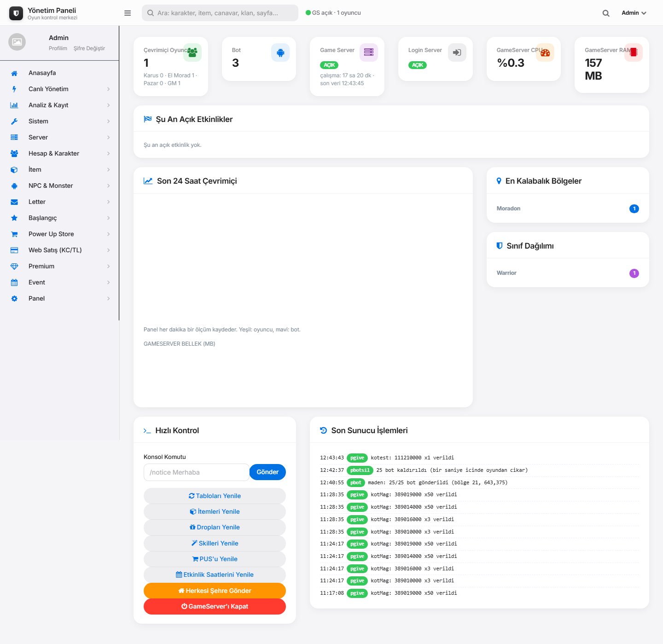This screenshot has height=644, width=663.
Task: Expand the Hesap & Karakter chevron
Action: pos(109,154)
